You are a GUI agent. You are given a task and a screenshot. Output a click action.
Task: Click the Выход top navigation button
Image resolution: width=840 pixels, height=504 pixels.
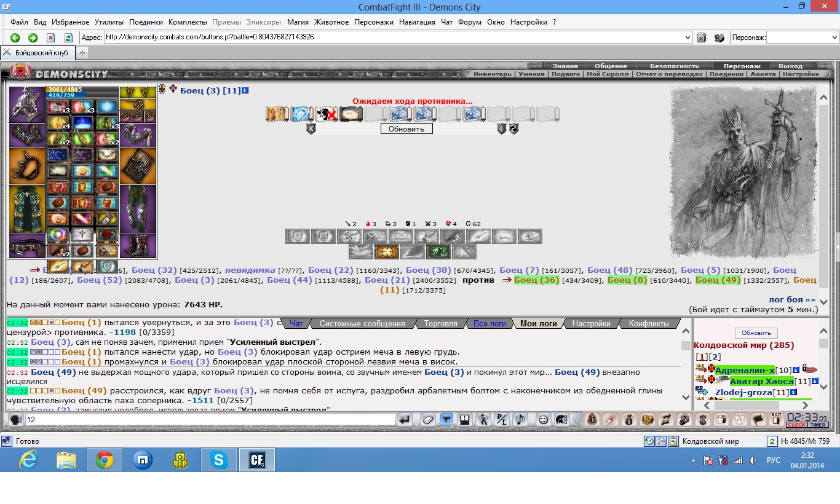pyautogui.click(x=790, y=66)
